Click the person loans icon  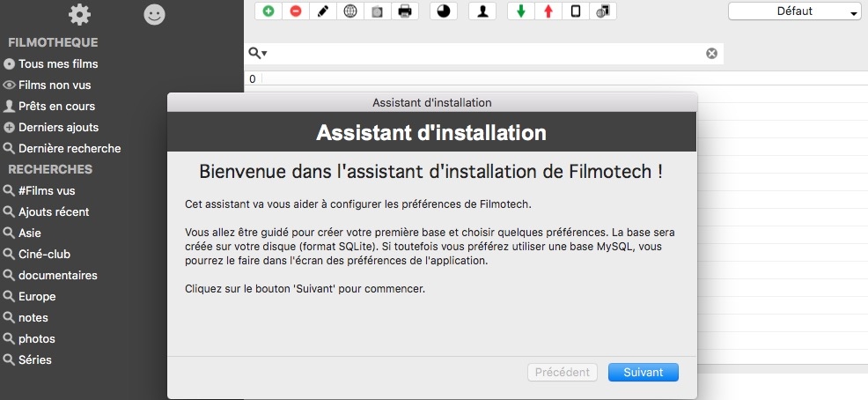click(x=482, y=11)
